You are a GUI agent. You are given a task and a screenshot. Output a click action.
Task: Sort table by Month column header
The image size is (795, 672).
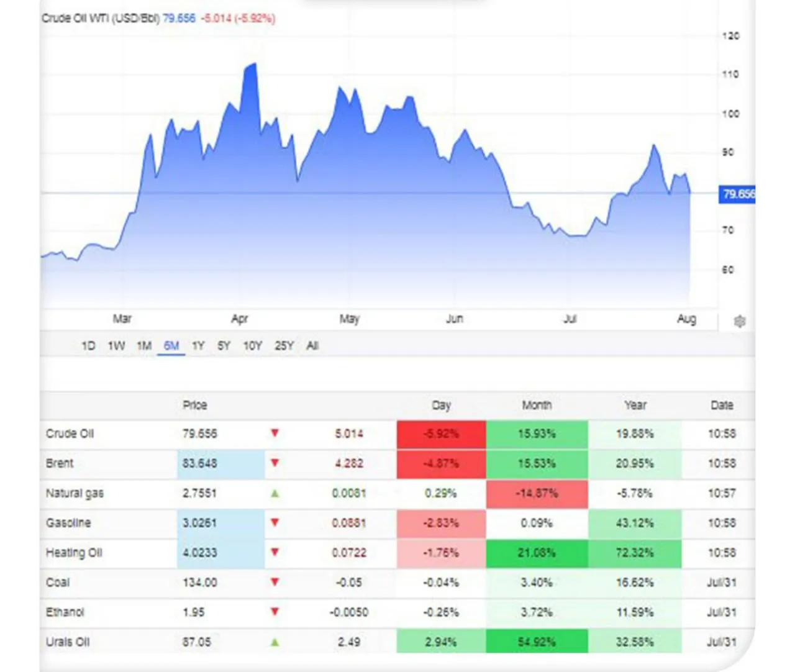point(537,405)
